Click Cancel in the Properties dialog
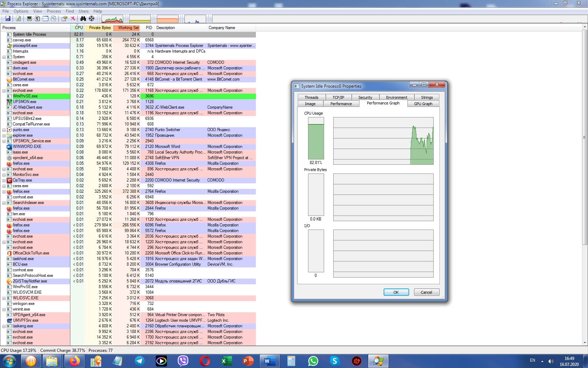 click(426, 292)
